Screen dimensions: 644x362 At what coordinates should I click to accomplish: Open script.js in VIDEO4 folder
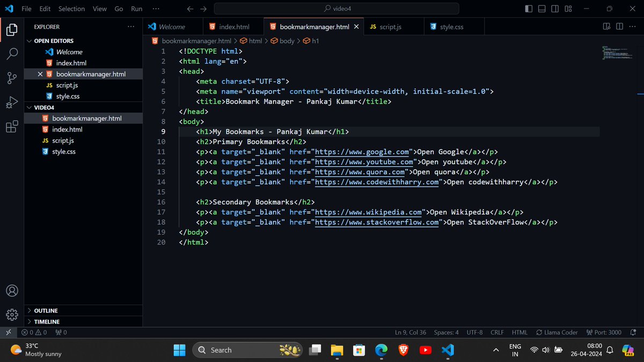tap(83, 141)
